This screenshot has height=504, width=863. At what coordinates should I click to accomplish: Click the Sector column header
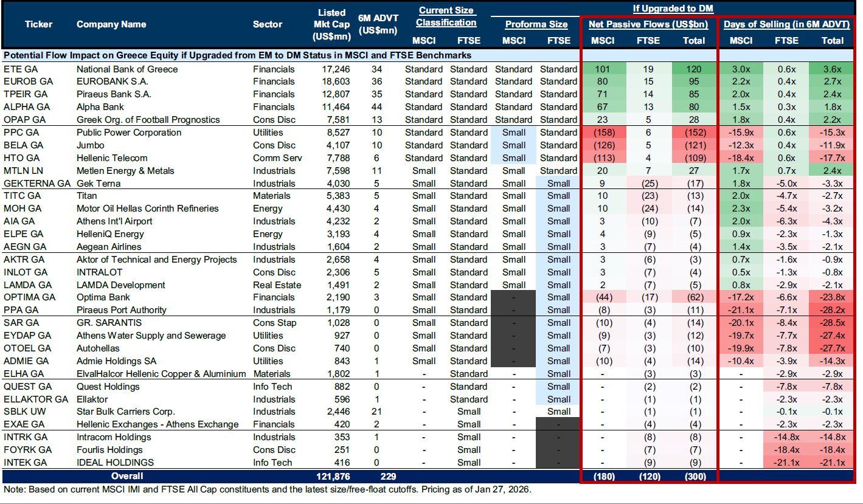[268, 24]
